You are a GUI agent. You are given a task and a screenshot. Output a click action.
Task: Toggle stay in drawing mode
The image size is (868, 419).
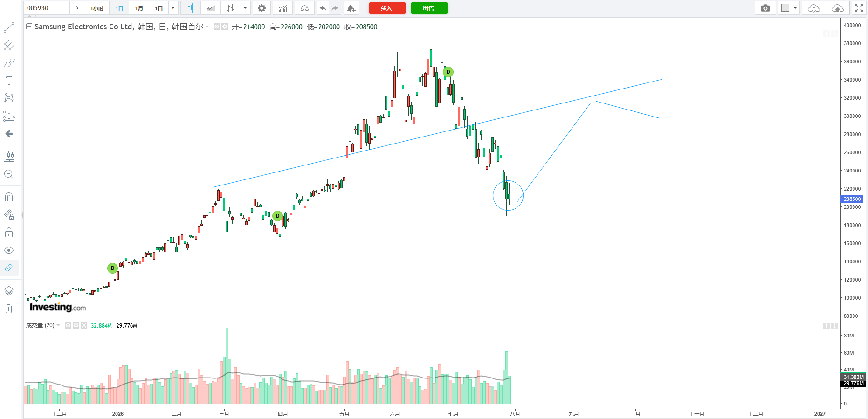pos(9,215)
